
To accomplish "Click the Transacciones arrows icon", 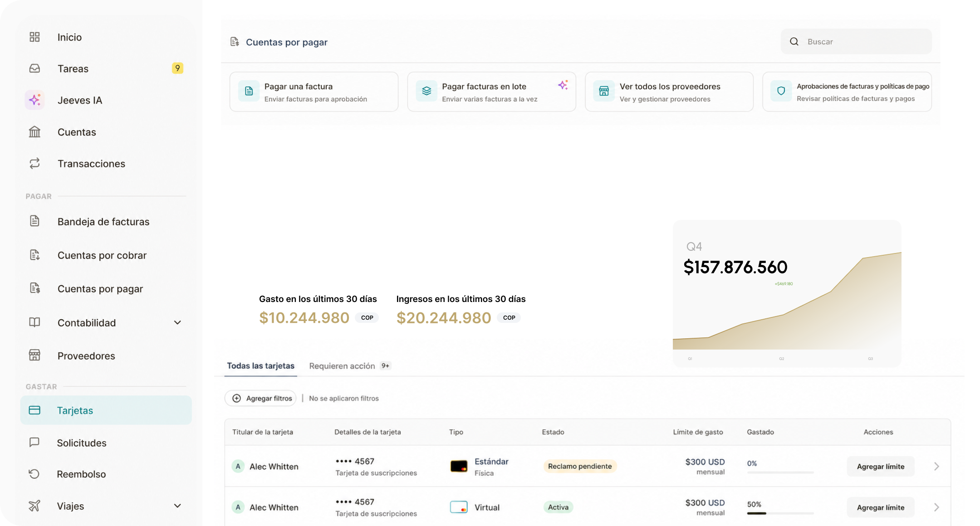I will pyautogui.click(x=34, y=163).
